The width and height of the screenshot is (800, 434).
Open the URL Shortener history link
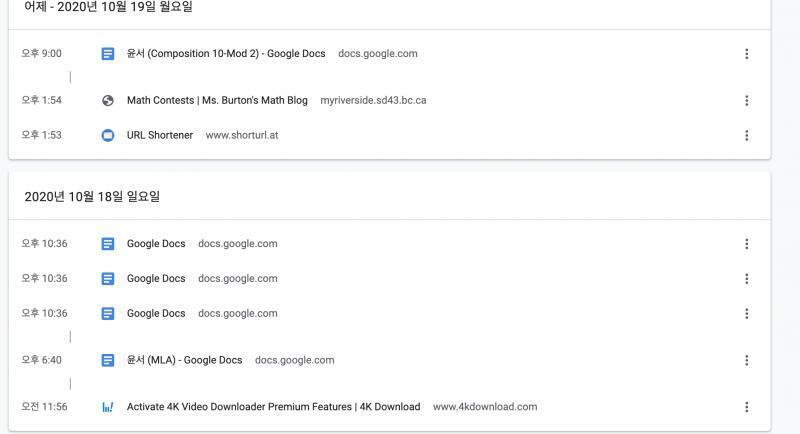(160, 135)
